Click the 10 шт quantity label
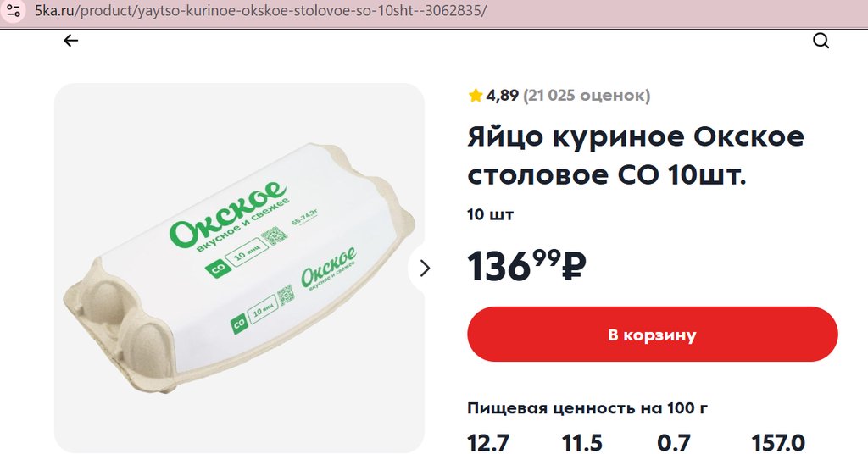 (491, 214)
